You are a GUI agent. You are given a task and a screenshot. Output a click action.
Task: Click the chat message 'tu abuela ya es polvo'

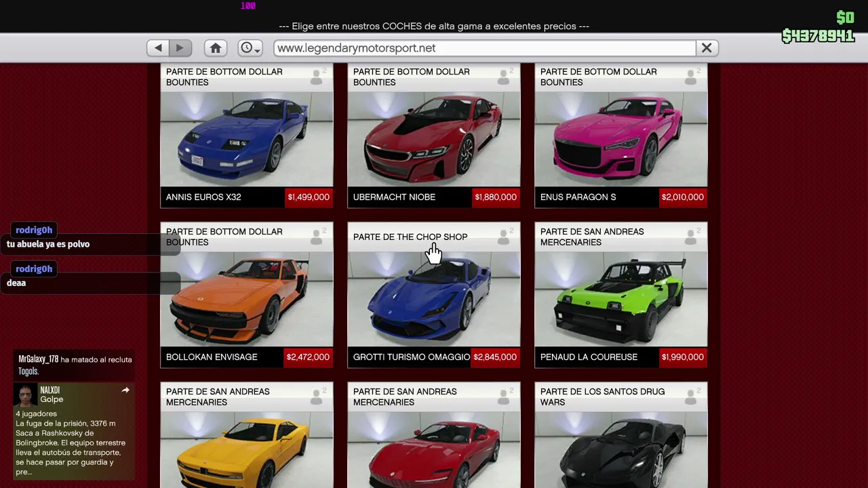pos(48,244)
